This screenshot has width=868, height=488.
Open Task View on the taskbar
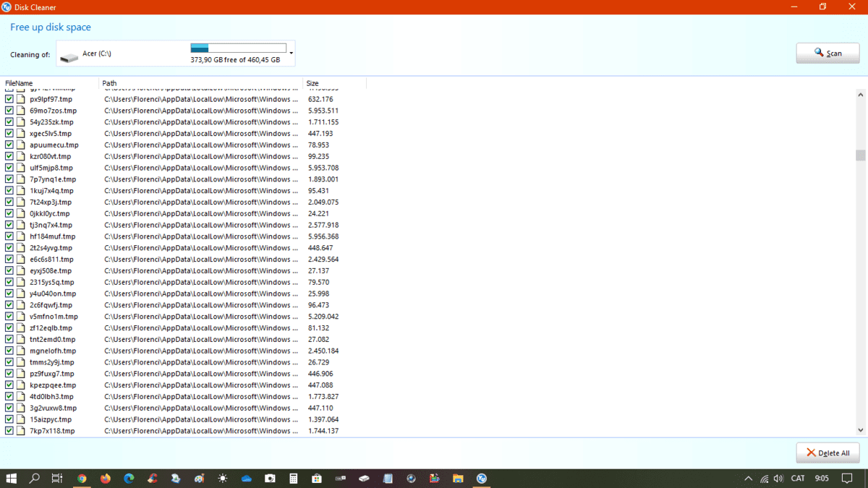coord(57,479)
